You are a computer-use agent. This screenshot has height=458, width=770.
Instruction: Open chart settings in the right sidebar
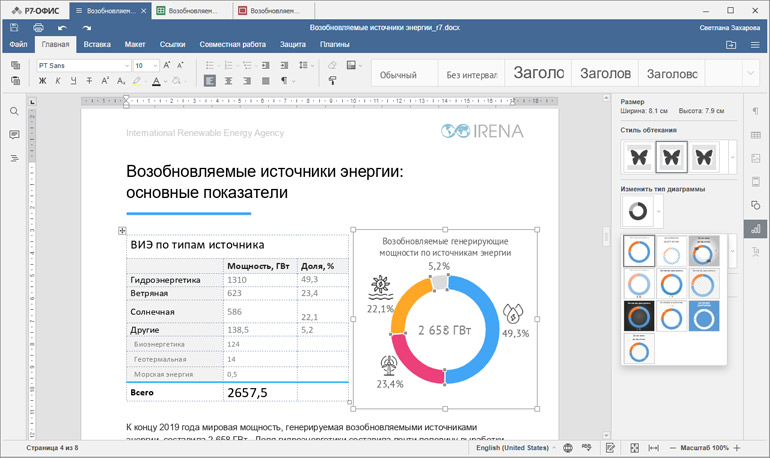coord(755,229)
